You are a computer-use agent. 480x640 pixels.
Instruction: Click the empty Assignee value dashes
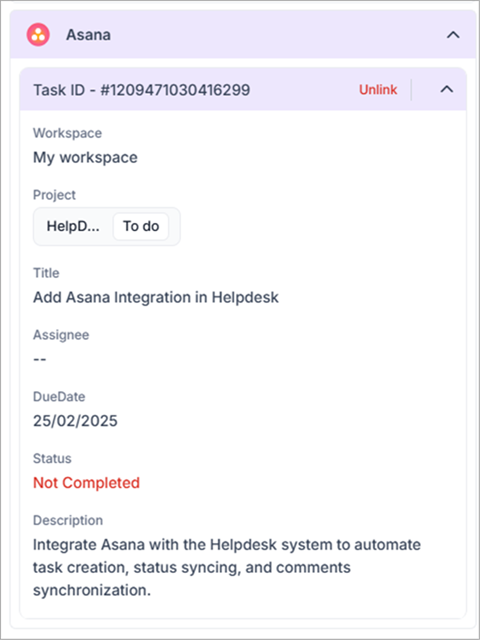(40, 360)
